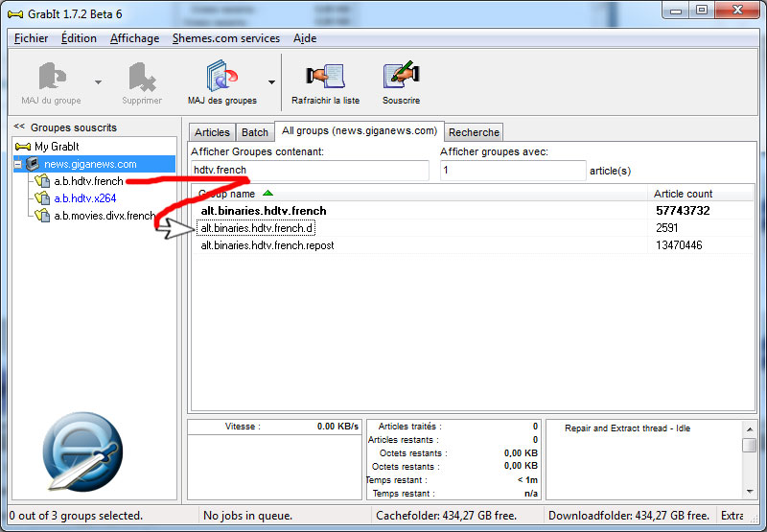Image resolution: width=767 pixels, height=532 pixels.
Task: Click 'No jobs in queue' status
Action: click(x=248, y=516)
